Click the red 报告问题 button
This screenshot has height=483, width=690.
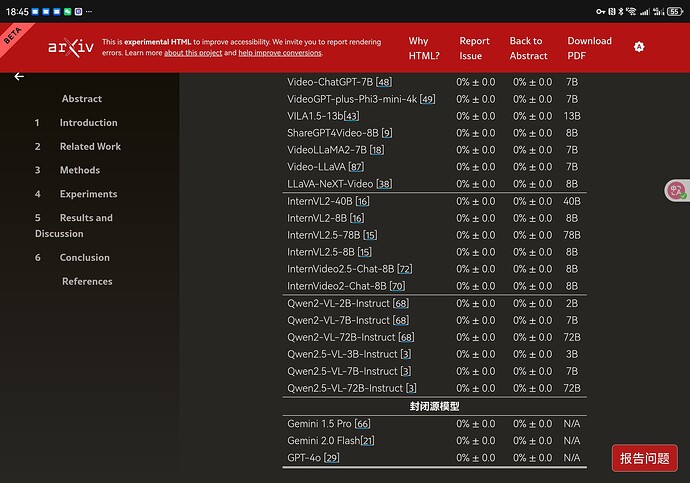[x=644, y=458]
